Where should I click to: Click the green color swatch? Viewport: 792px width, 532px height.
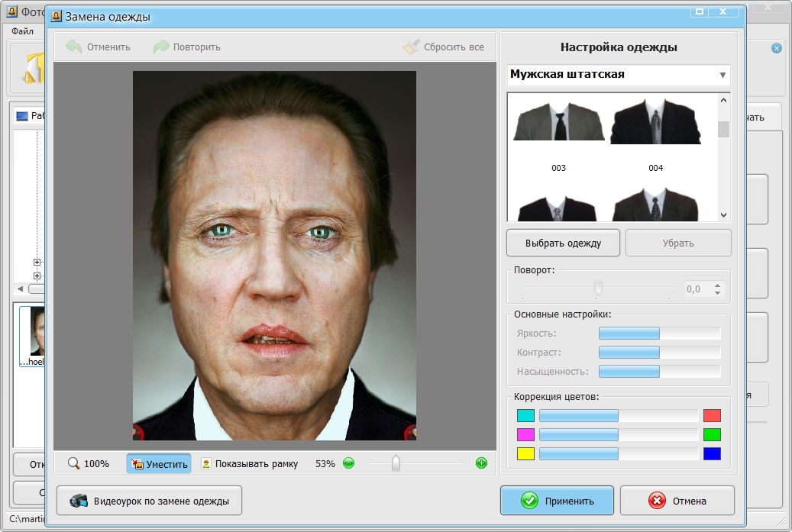713,434
